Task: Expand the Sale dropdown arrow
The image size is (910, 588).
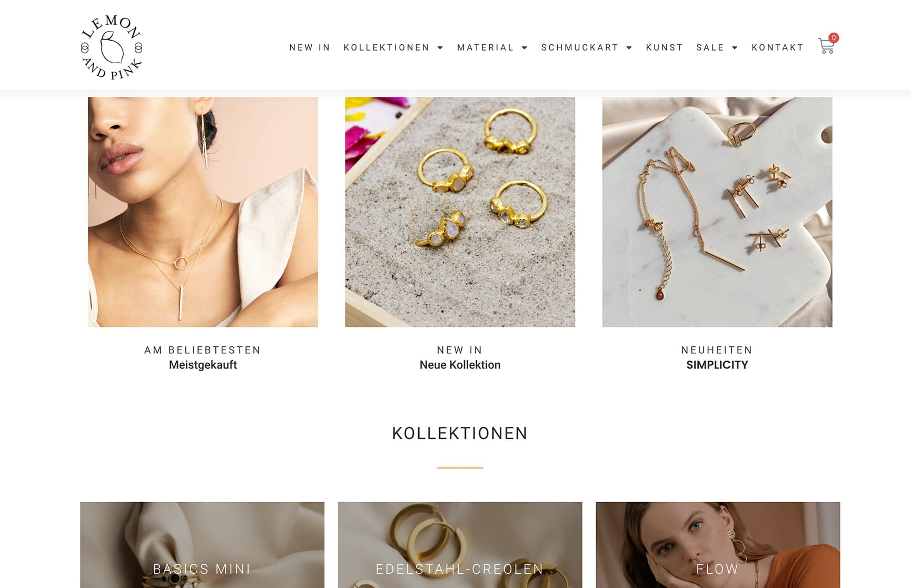Action: 735,48
